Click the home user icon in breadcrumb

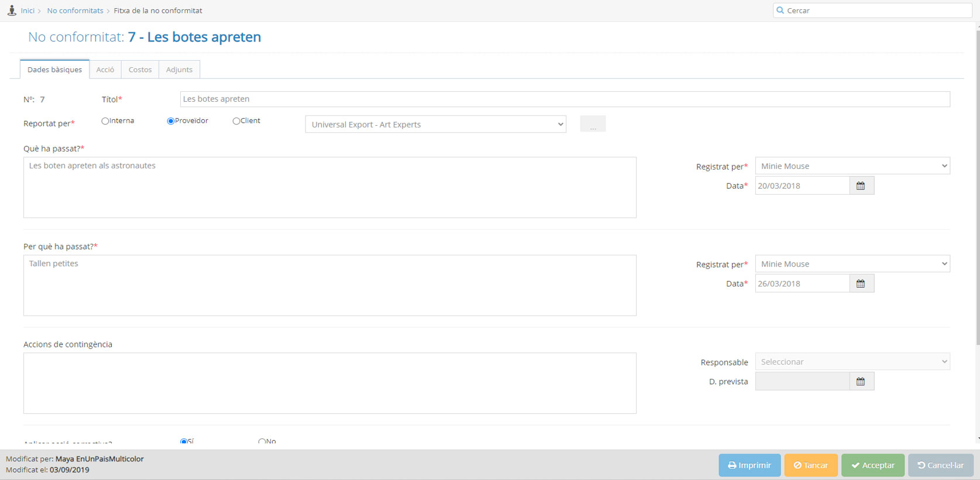[12, 11]
